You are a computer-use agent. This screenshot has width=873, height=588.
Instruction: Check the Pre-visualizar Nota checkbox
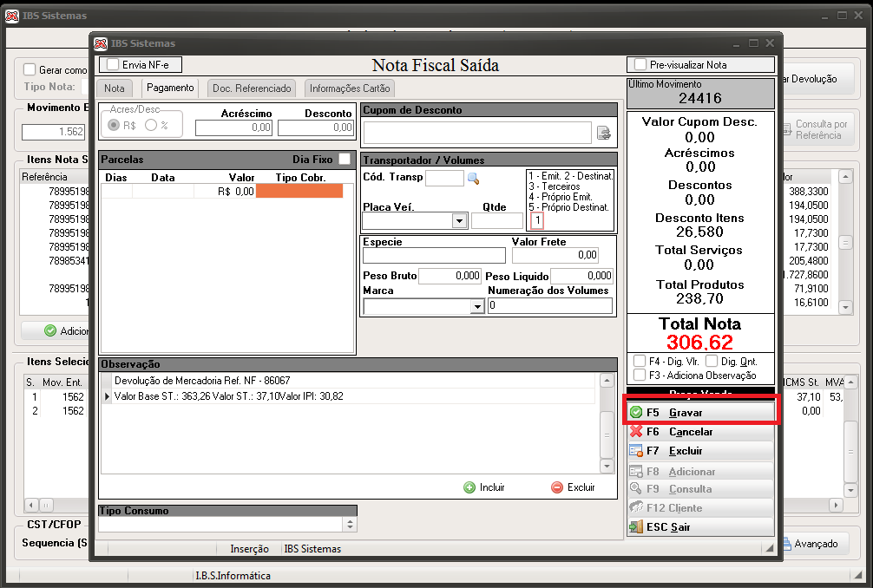[x=640, y=64]
